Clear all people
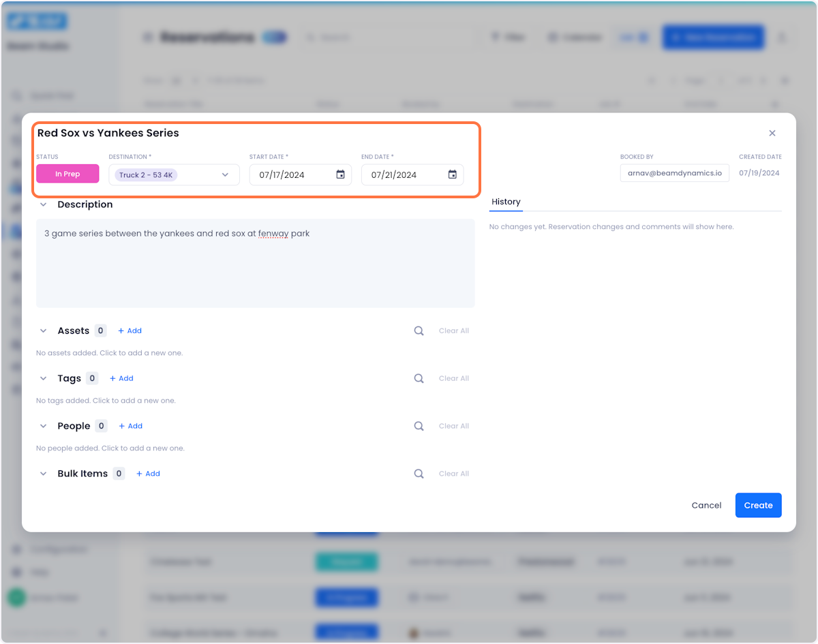This screenshot has height=644, width=818. pos(454,426)
